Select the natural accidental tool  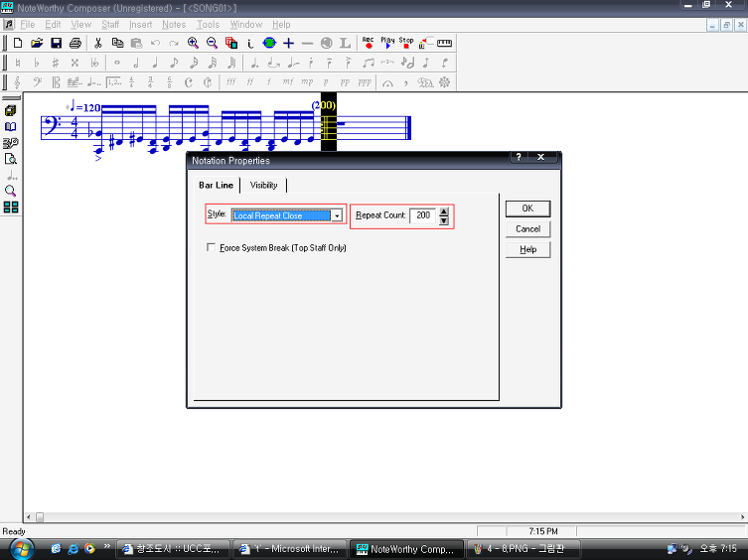pos(18,63)
